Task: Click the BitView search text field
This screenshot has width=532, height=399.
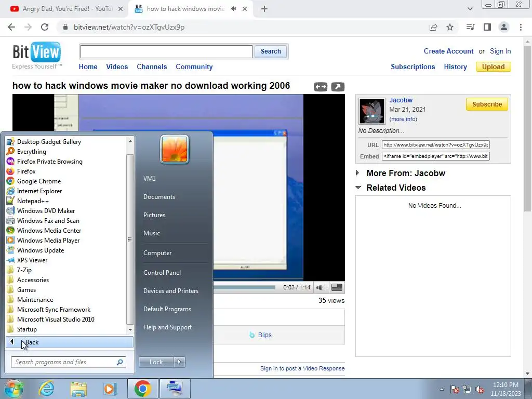Action: [166, 51]
